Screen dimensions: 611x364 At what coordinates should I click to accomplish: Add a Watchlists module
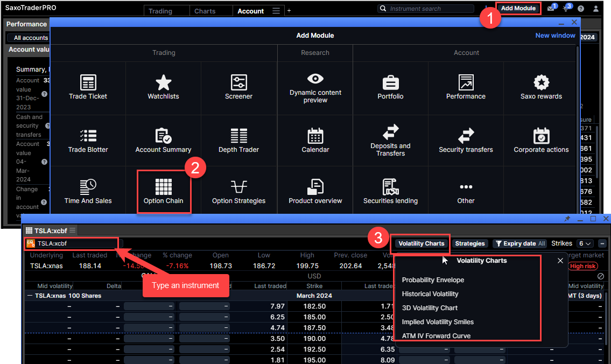[164, 87]
